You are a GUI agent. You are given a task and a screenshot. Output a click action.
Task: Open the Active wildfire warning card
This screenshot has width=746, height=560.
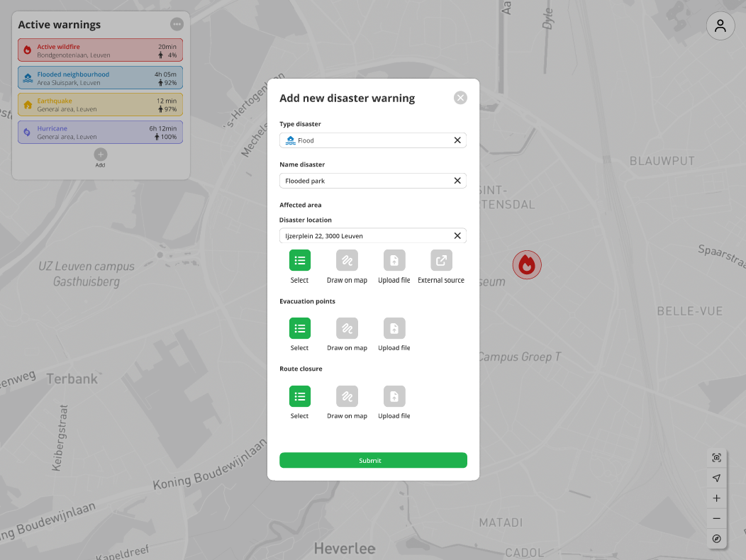(x=101, y=50)
